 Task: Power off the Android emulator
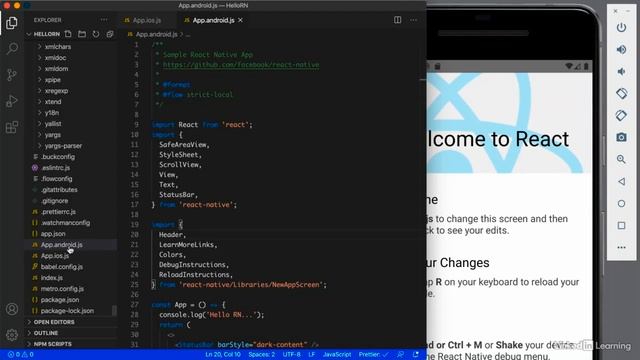[621, 27]
